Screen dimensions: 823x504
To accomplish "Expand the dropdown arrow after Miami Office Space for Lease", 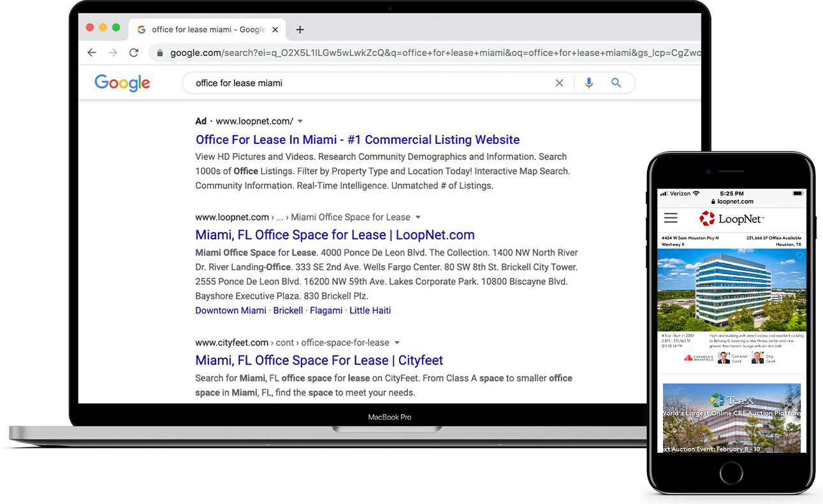I will (x=418, y=217).
